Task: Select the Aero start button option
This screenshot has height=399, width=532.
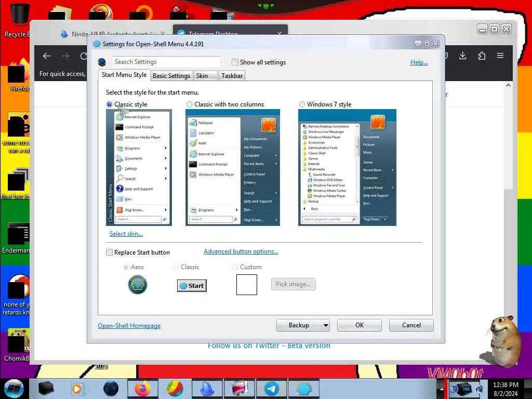Action: 126,267
